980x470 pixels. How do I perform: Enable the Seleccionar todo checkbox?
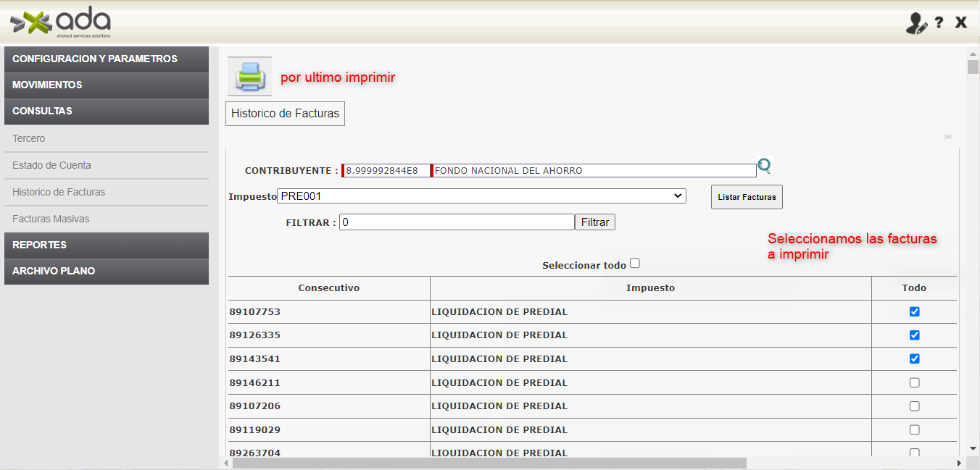click(x=635, y=264)
